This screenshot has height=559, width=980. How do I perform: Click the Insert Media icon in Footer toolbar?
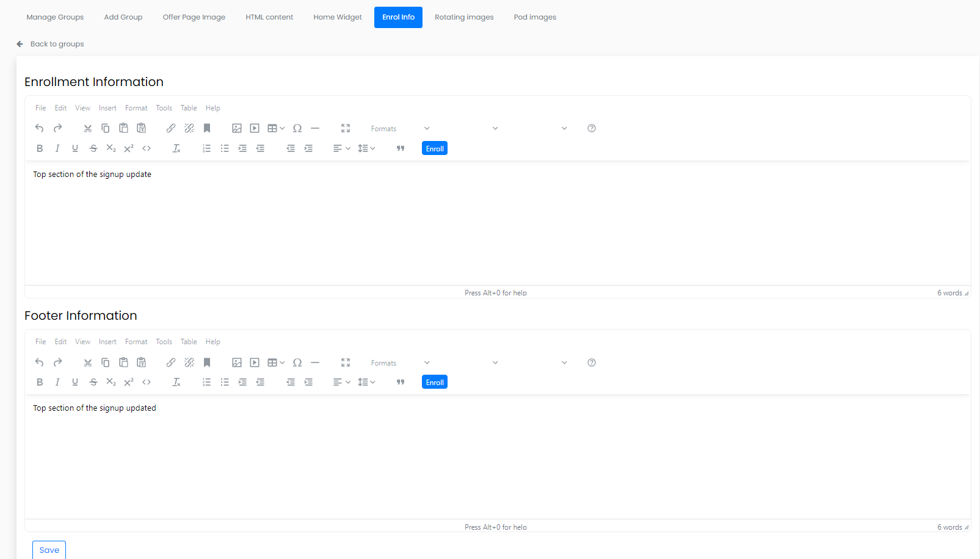click(254, 362)
